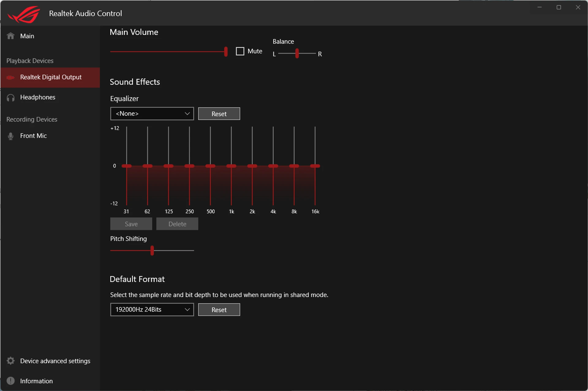
Task: Click the Pitch Shifting slider handle
Action: coord(152,250)
